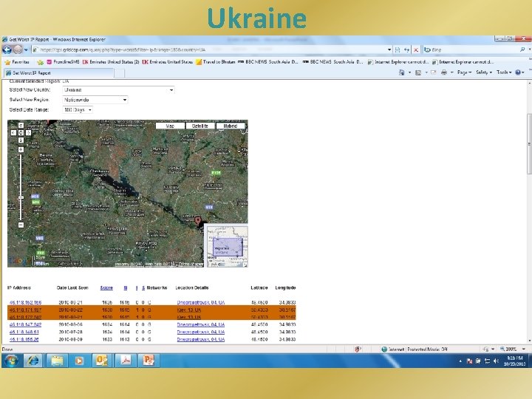This screenshot has height=399, width=532.
Task: Click the overview mini-map inset
Action: tap(228, 247)
